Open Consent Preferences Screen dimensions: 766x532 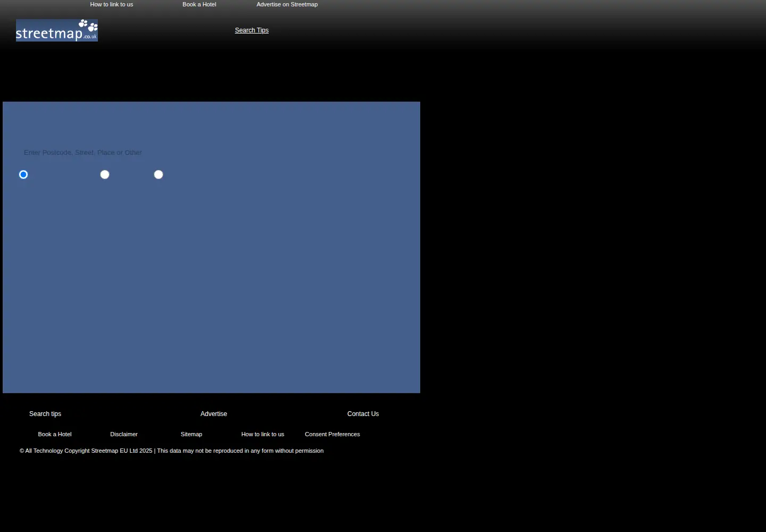(x=332, y=434)
